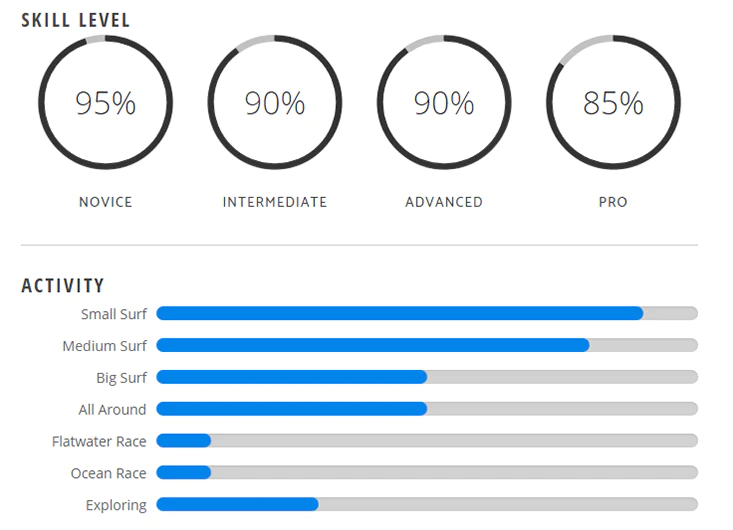Click the Pro 85% circular gauge
This screenshot has width=733, height=530.
pyautogui.click(x=613, y=102)
